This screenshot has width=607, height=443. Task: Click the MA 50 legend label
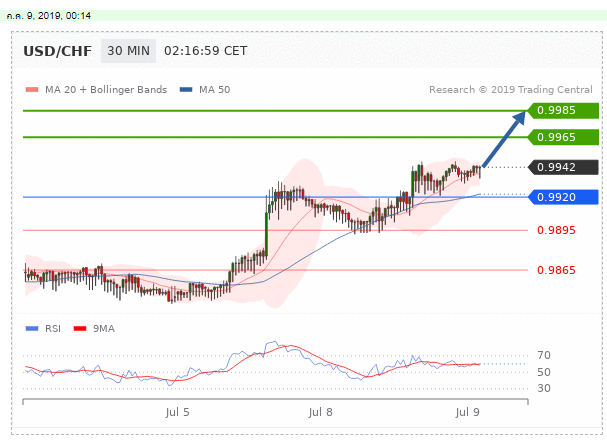tap(214, 89)
